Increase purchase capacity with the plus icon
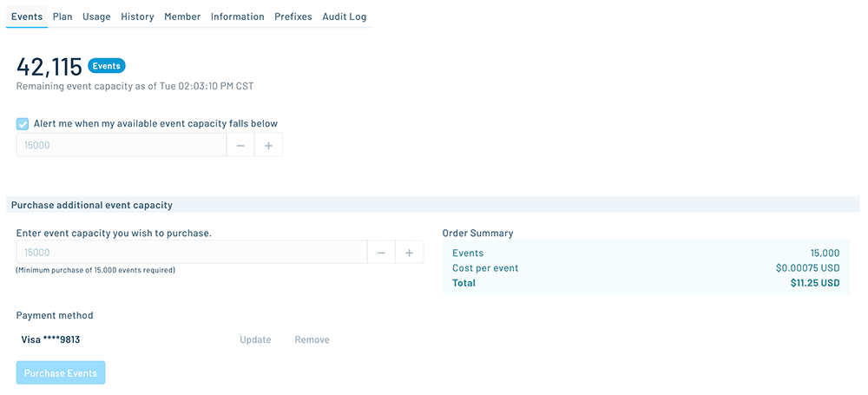Viewport: 868px width, 395px height. 410,252
